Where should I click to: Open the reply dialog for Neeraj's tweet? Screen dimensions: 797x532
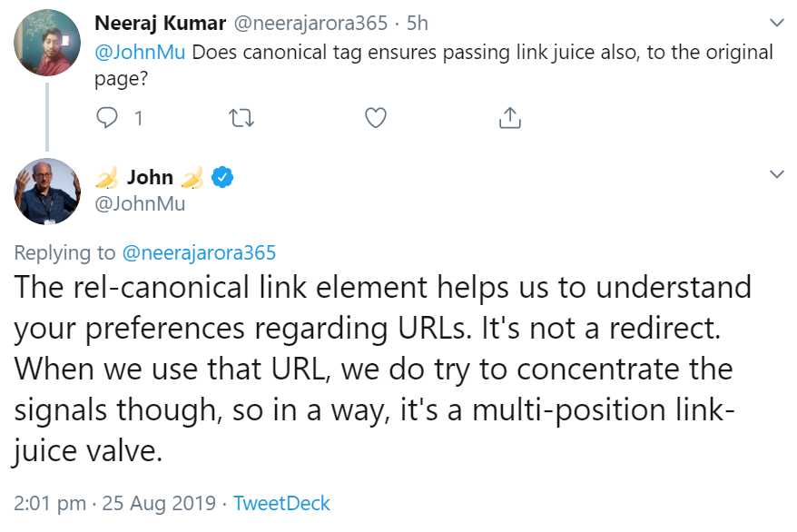108,118
